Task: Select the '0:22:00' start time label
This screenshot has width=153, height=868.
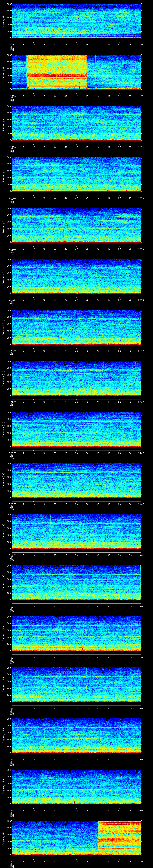Action: pos(12,453)
